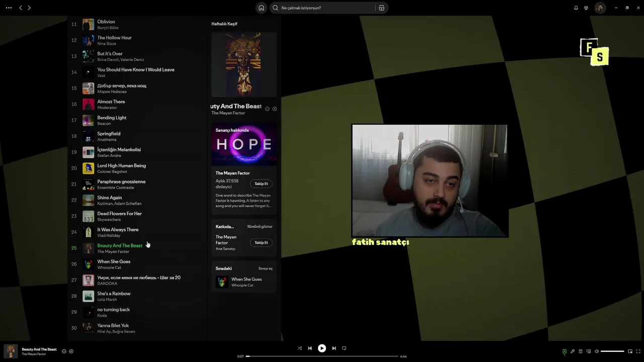Open the connect-to-device icon
The height and width of the screenshot is (362, 644).
point(589,351)
